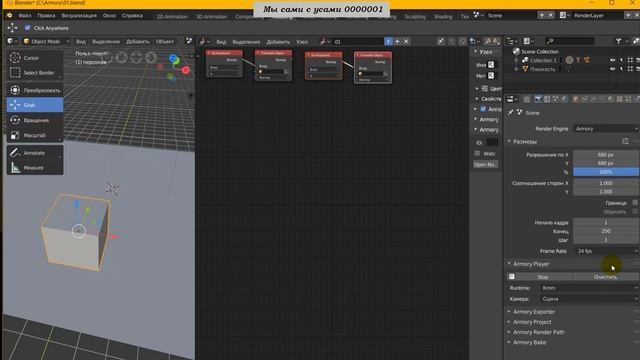Open the Визуализация menu

pyautogui.click(x=79, y=16)
